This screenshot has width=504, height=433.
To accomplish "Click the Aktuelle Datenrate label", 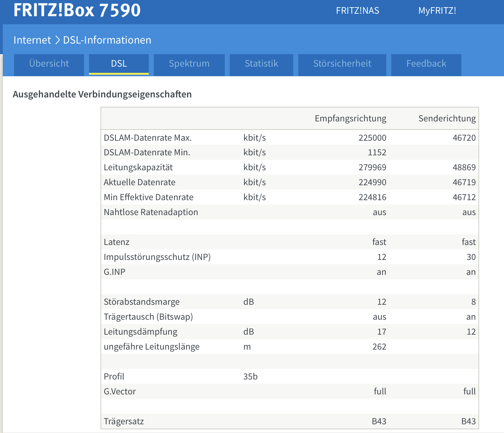I will click(139, 182).
